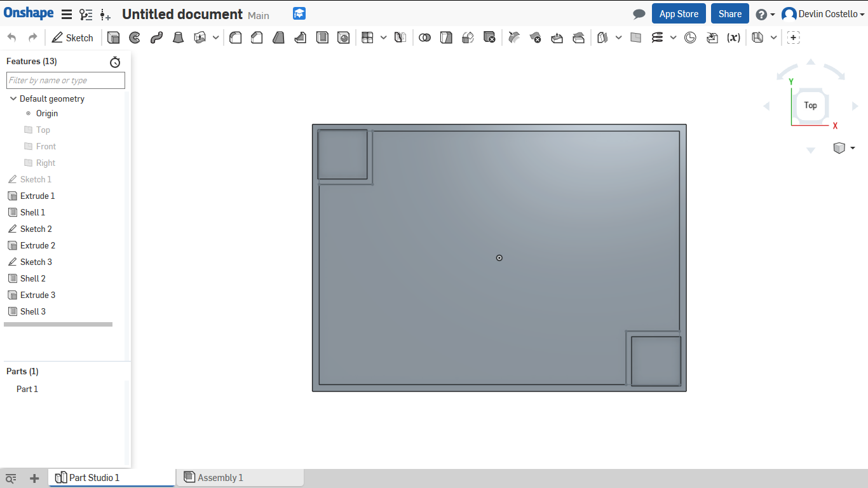This screenshot has height=488, width=868.
Task: Click the Top face of view cube
Action: pyautogui.click(x=810, y=105)
